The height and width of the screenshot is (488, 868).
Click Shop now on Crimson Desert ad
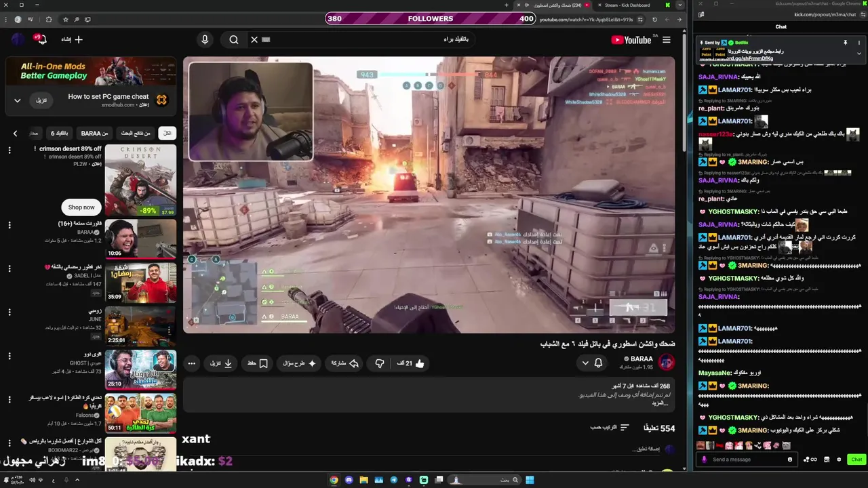pos(81,207)
